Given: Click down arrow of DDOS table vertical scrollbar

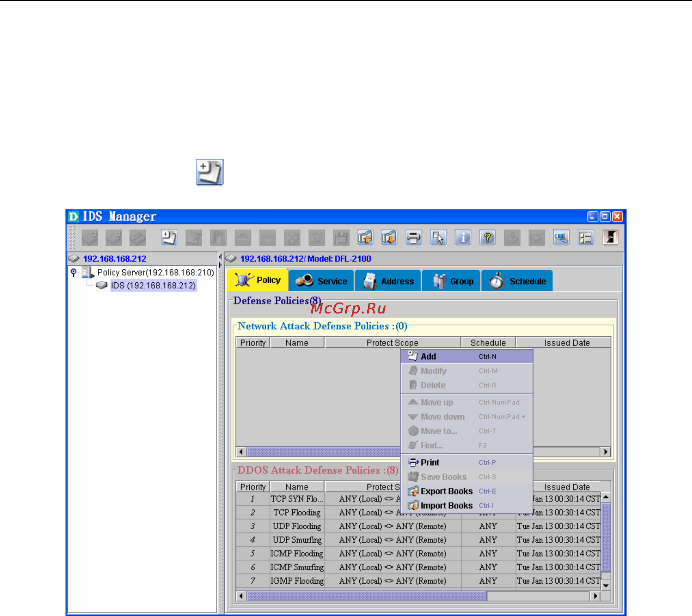Looking at the screenshot, I should 606,586.
